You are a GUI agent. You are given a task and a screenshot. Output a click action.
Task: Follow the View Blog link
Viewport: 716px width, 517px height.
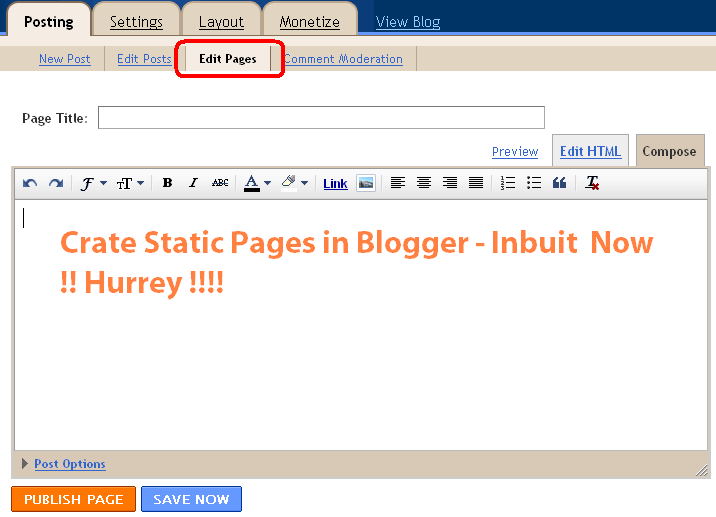coord(408,22)
